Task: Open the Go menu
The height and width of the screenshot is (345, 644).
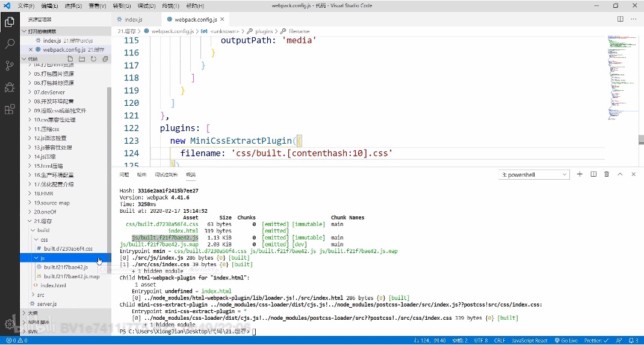Action: coord(122,6)
